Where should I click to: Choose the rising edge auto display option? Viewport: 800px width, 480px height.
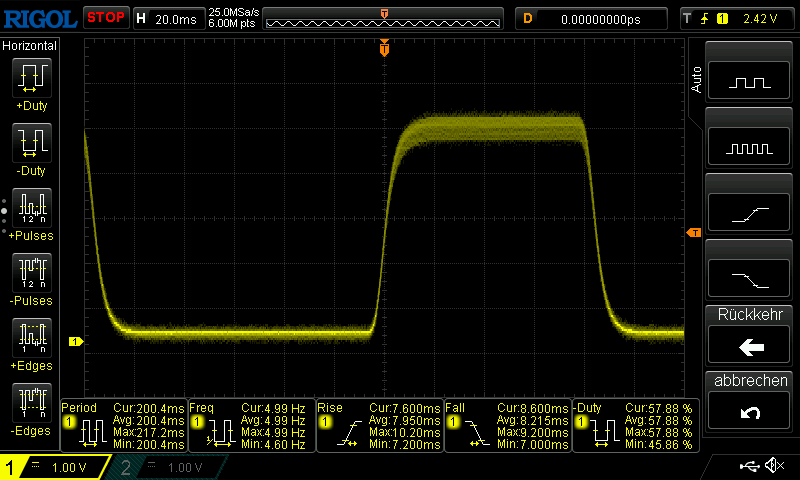click(750, 212)
